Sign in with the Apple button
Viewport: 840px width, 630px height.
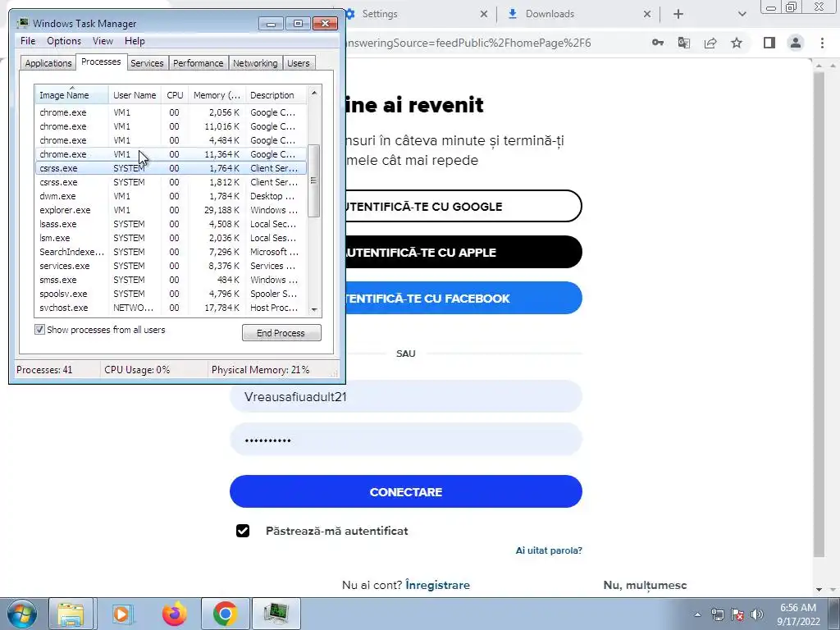[x=463, y=252]
